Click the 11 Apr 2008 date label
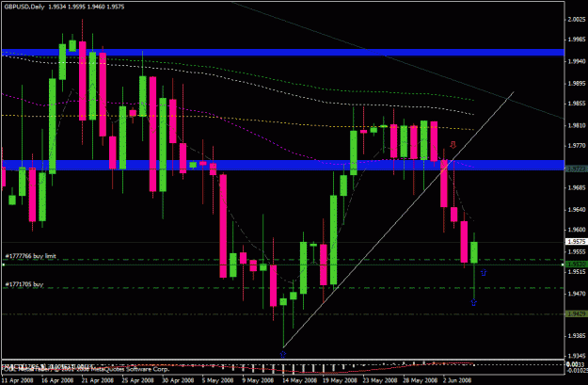The height and width of the screenshot is (385, 588). pyautogui.click(x=18, y=380)
